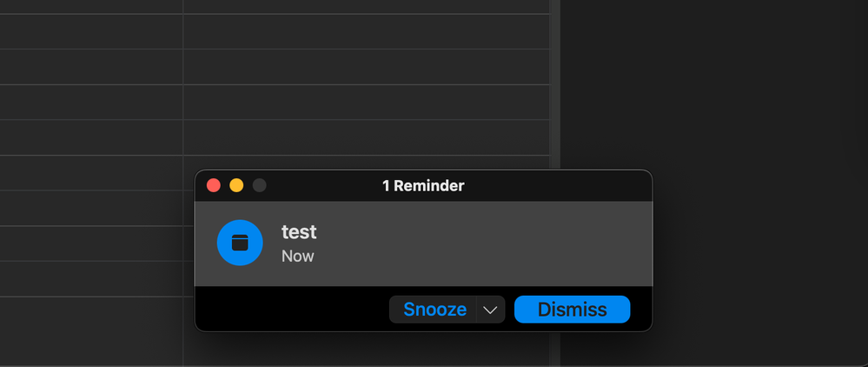Screen dimensions: 868x367
Task: Expand the Snooze duration dropdown arrow
Action: pos(491,310)
